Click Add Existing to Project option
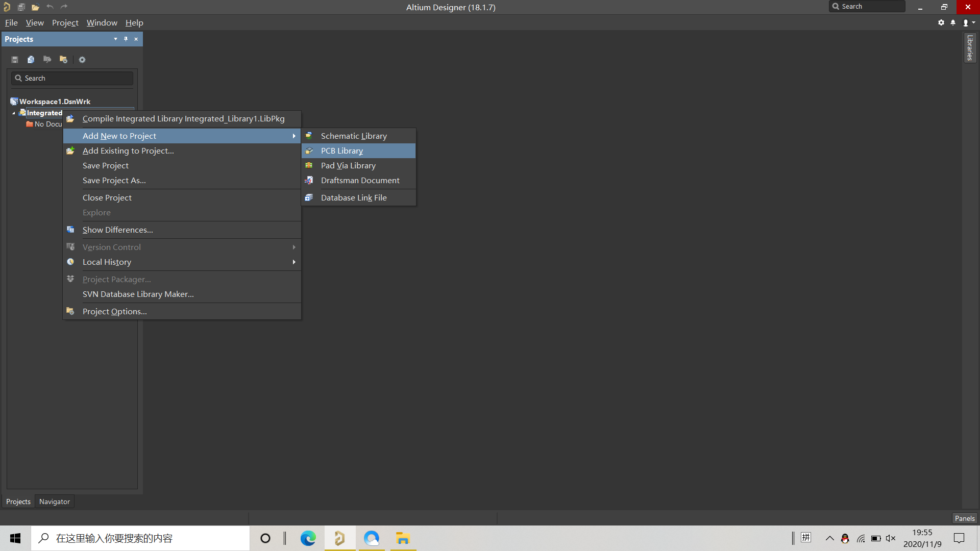980x551 pixels. [128, 150]
